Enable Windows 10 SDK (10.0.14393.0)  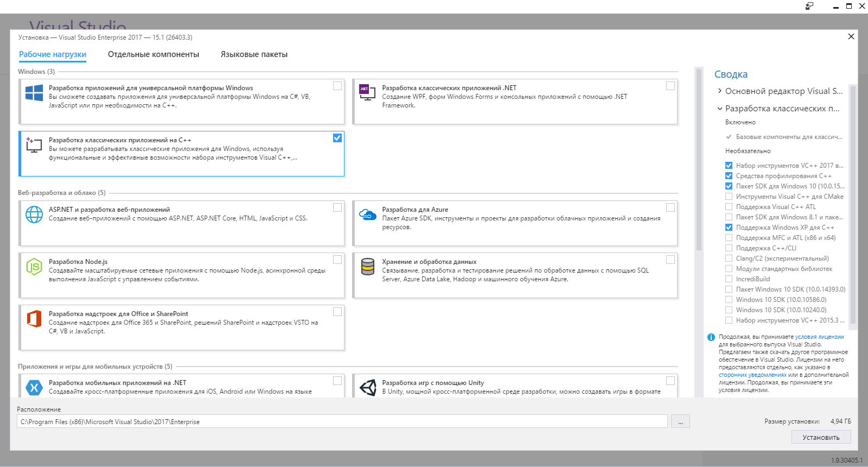pyautogui.click(x=729, y=289)
